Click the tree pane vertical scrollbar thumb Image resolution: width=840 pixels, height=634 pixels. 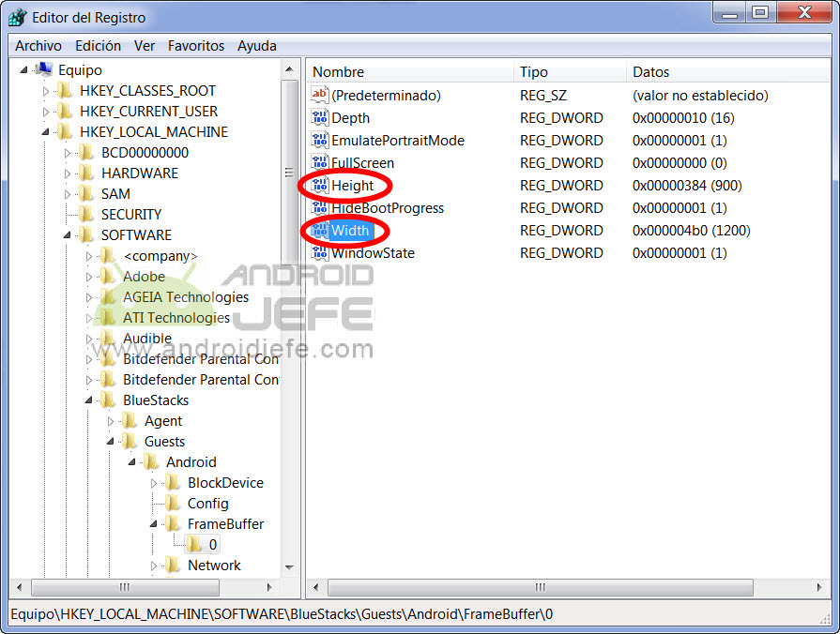[x=289, y=173]
